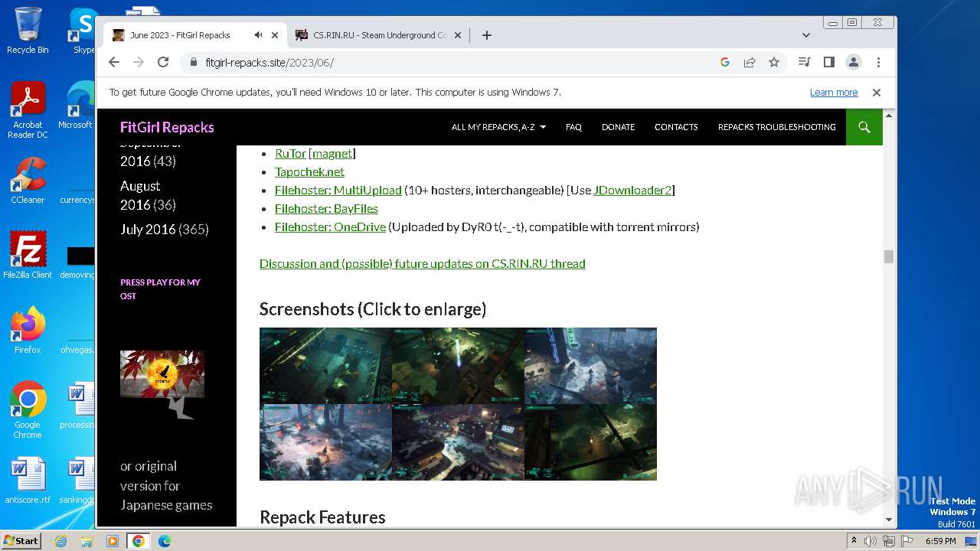Screen dimensions: 980x551
Task: Open Filehoster: MultiUpload link
Action: pyautogui.click(x=338, y=190)
